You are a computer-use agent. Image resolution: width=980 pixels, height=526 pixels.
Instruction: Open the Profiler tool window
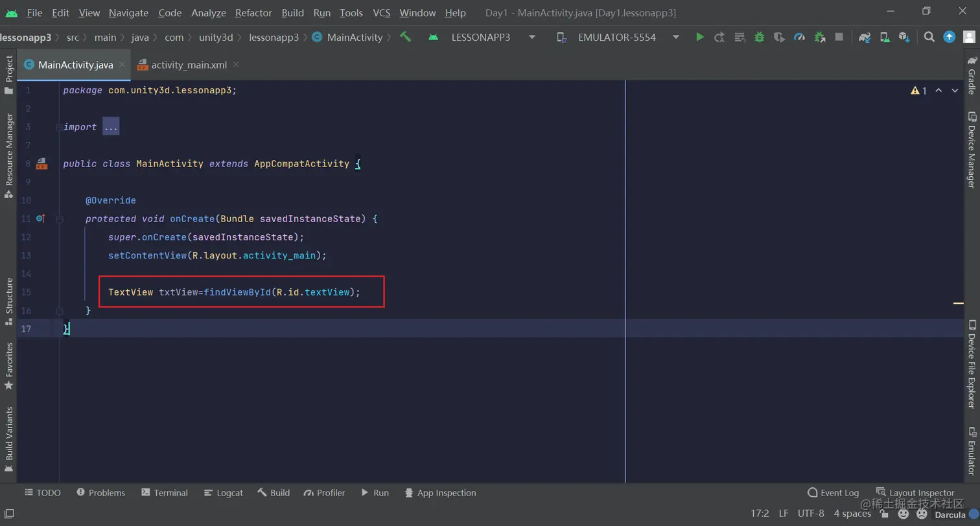(324, 493)
